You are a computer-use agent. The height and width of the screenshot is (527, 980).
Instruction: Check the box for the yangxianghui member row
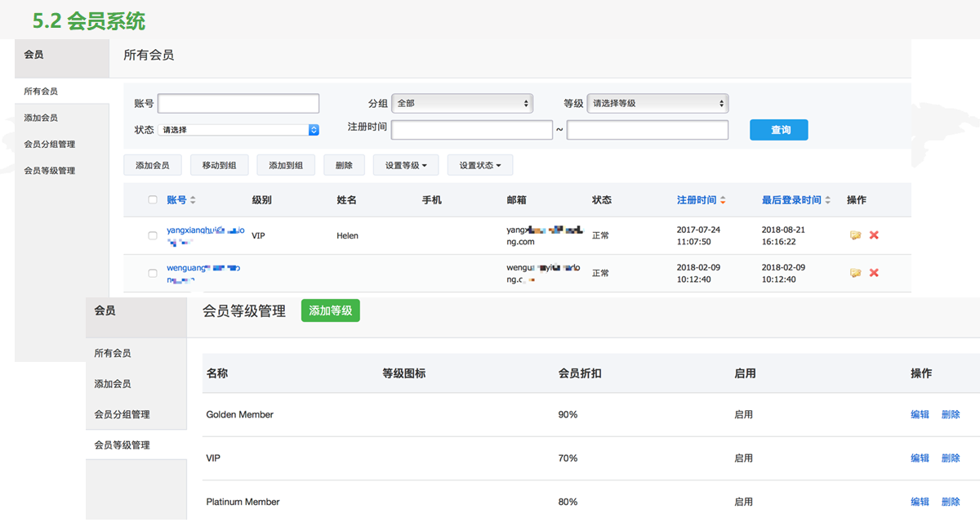[153, 236]
